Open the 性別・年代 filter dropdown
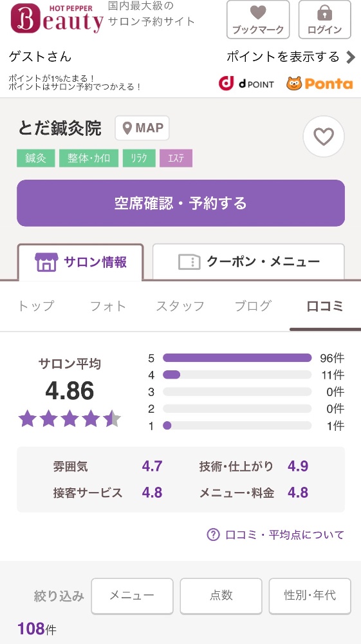 tap(310, 596)
